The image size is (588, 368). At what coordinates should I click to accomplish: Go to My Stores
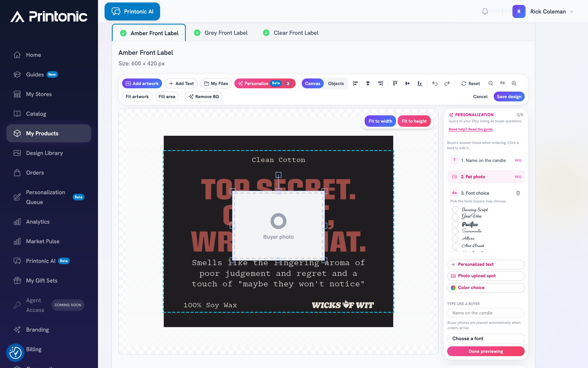click(49, 94)
